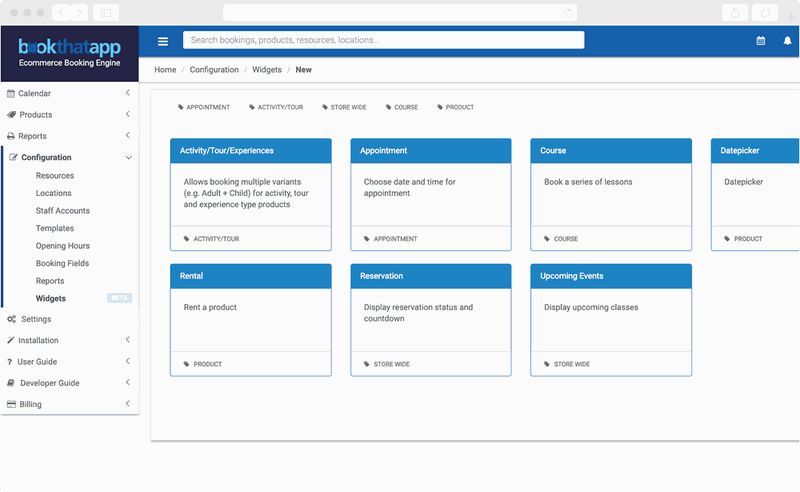800x492 pixels.
Task: Click the User Guide question mark icon
Action: [9, 362]
